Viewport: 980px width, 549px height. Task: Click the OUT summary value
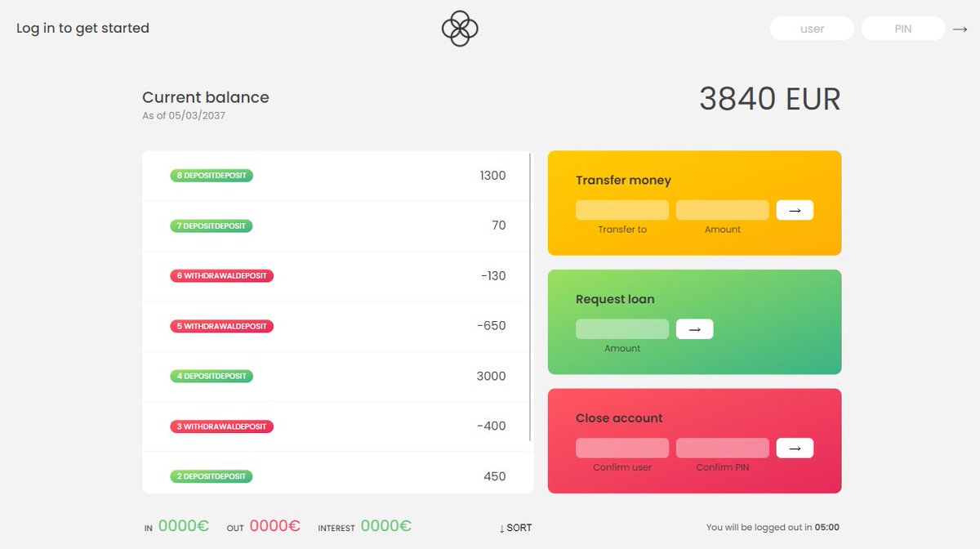[x=275, y=527]
